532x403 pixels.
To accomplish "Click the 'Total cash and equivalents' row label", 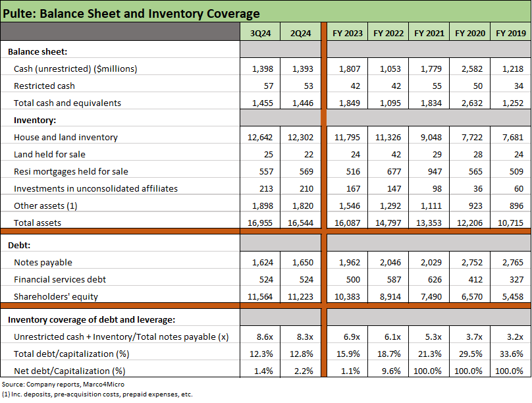I will (67, 103).
